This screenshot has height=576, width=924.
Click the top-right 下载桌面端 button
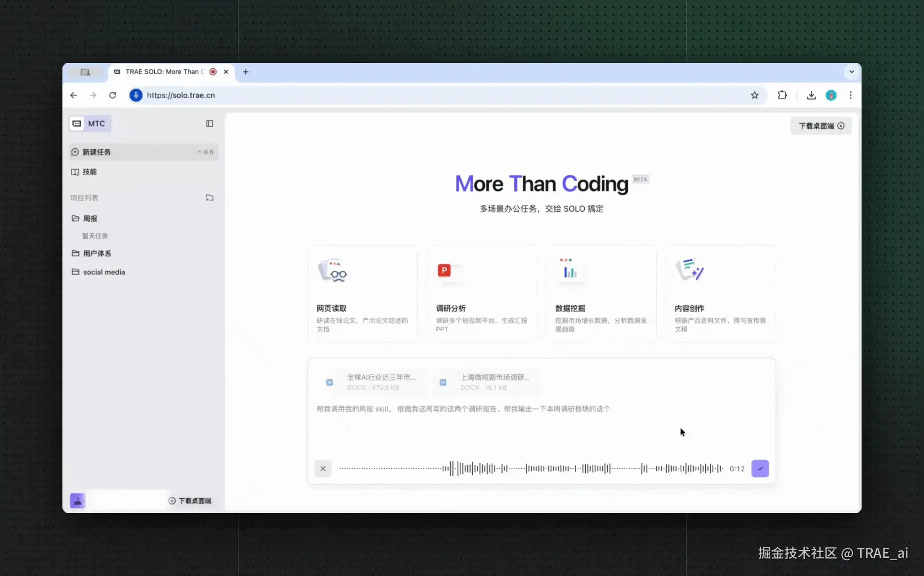821,126
